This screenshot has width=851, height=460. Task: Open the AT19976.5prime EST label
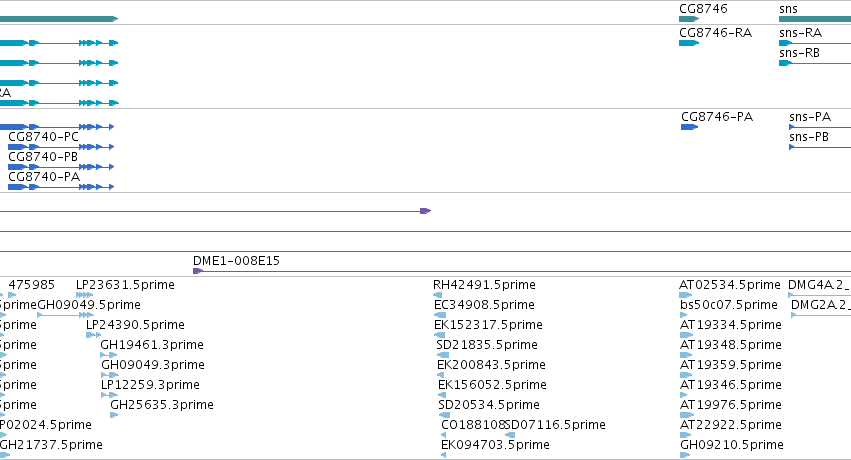tap(731, 405)
